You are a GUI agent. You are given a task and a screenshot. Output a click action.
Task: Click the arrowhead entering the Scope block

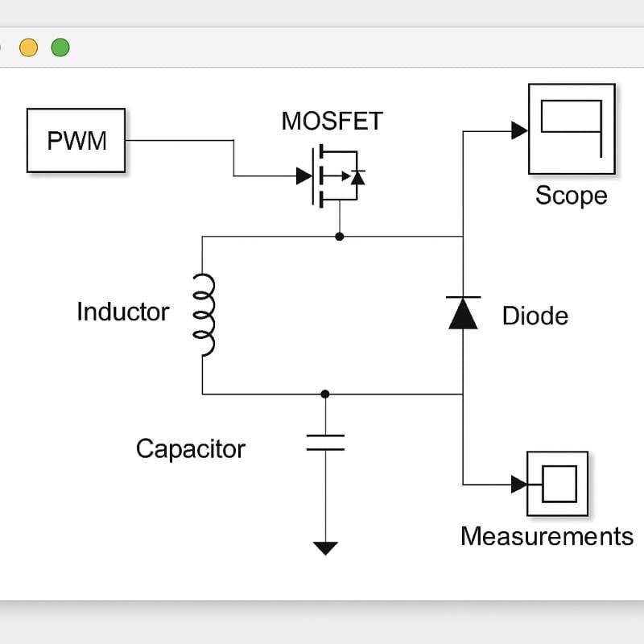pos(519,130)
